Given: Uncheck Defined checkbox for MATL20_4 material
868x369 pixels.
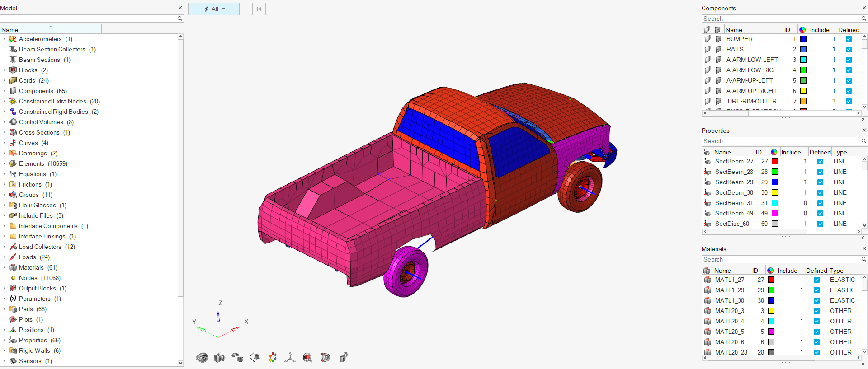Looking at the screenshot, I should click(x=816, y=321).
